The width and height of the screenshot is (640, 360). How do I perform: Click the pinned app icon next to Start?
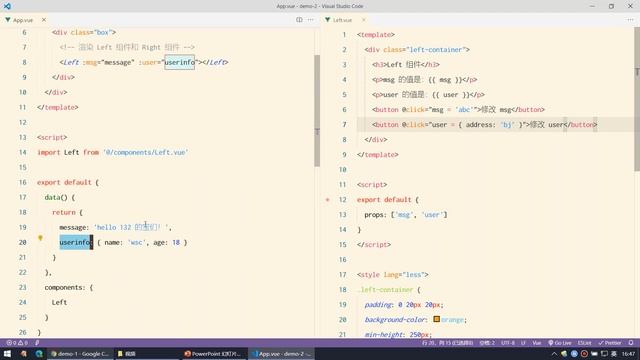(x=24, y=354)
